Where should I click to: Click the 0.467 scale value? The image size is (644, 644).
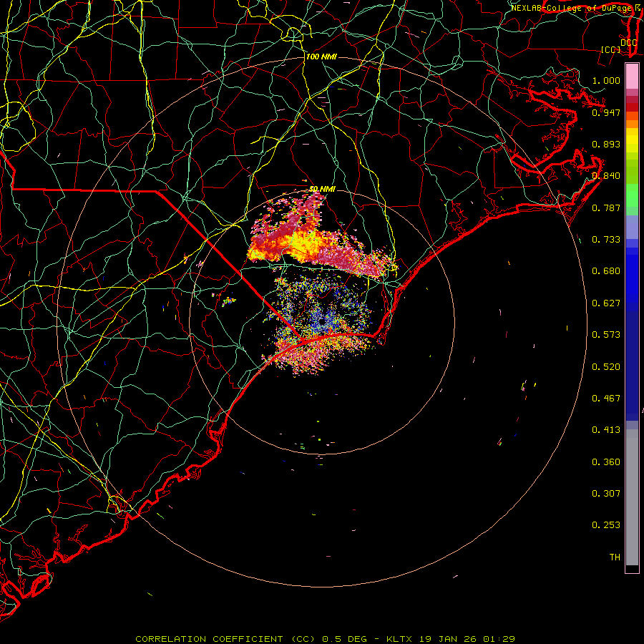606,399
